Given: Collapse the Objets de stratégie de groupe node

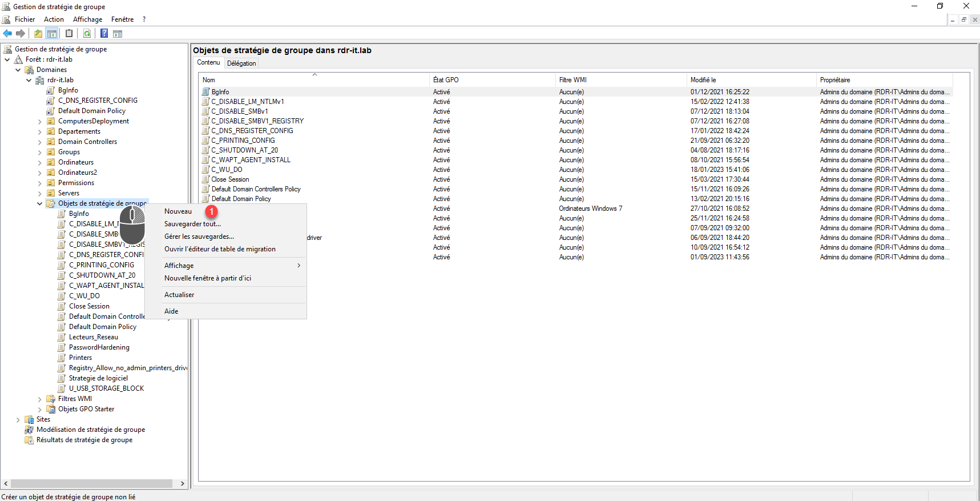Looking at the screenshot, I should [x=39, y=203].
